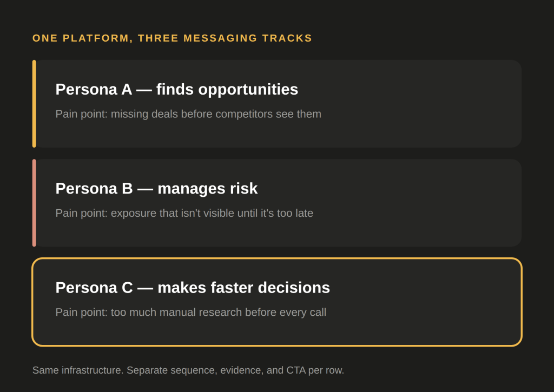Screen dimensions: 554x392
Task: Click the words 'before every call' in Persona C
Action: pos(286,313)
